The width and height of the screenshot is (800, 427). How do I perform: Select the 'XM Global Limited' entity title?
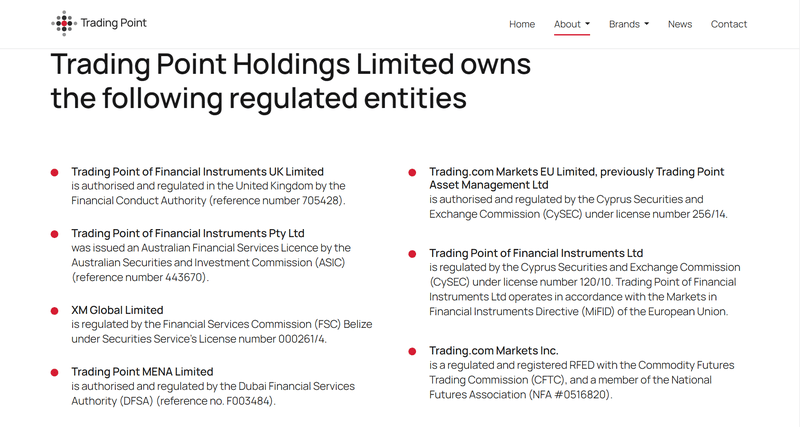tap(117, 310)
